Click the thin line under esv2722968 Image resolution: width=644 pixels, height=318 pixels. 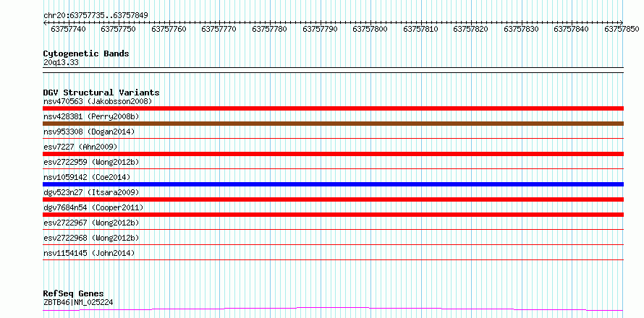tap(333, 244)
